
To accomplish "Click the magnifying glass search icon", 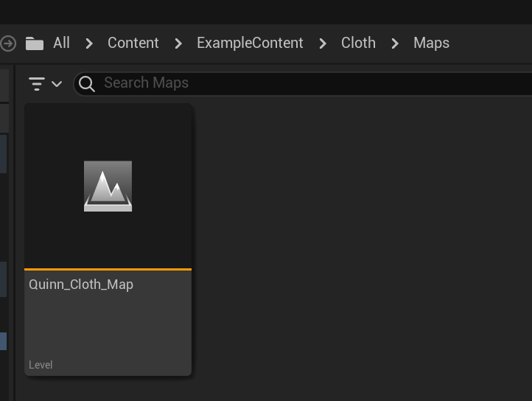I will pos(86,83).
